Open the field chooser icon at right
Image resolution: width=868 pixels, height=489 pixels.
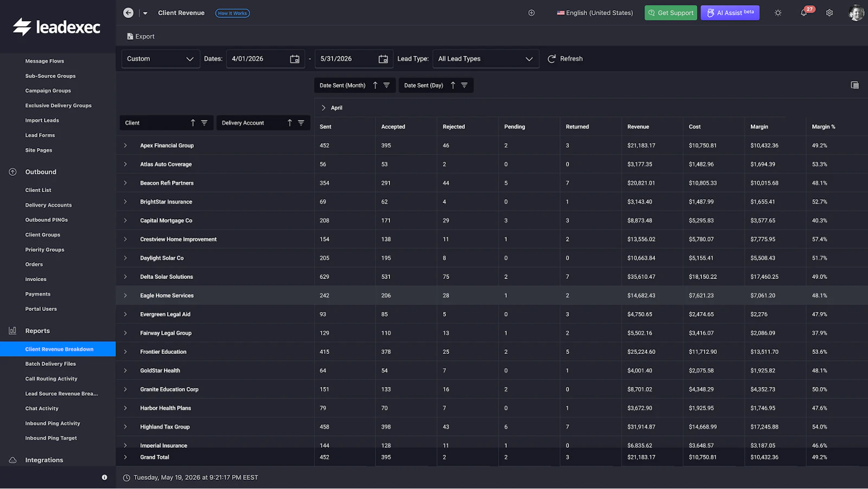point(855,85)
